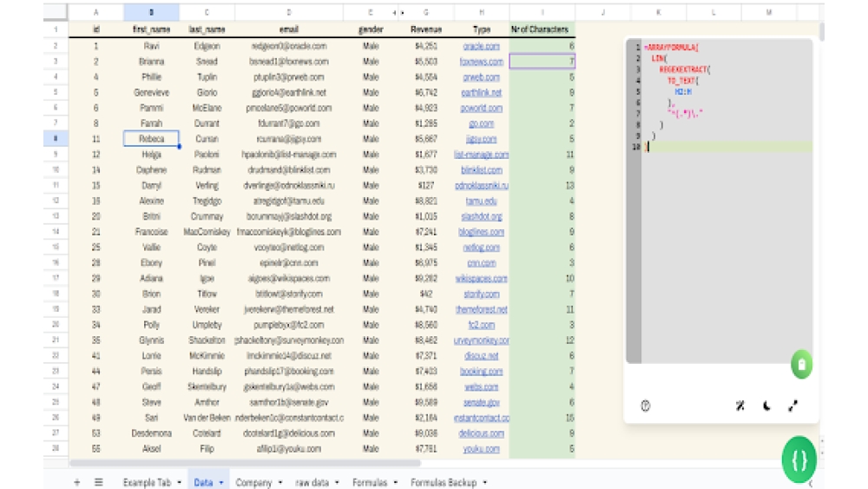Expand hidden column F using header arrows
The image size is (868, 489).
398,13
